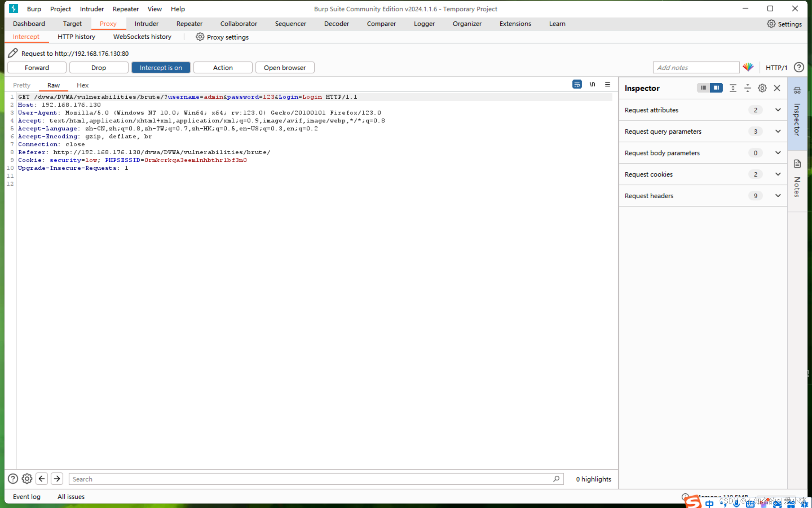
Task: Click the Add notes input field
Action: pos(696,67)
